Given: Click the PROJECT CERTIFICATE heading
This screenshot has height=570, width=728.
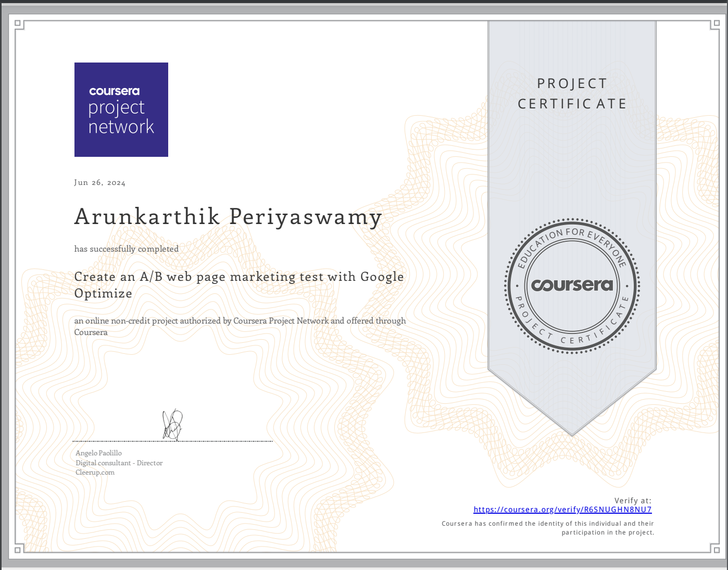Looking at the screenshot, I should click(572, 94).
